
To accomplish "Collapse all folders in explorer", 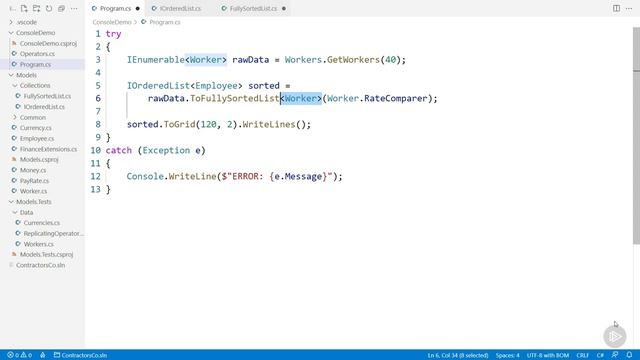I will [61, 8].
